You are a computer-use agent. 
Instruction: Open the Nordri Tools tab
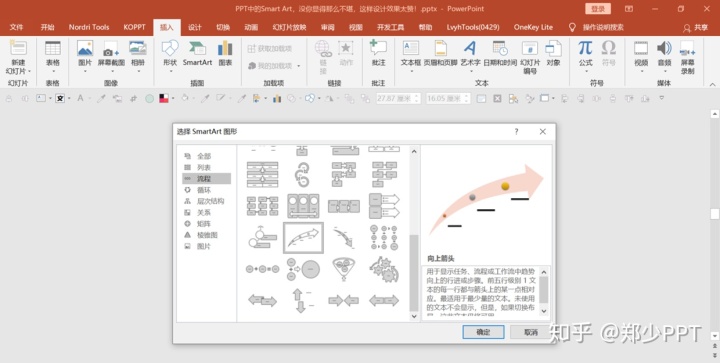coord(89,27)
